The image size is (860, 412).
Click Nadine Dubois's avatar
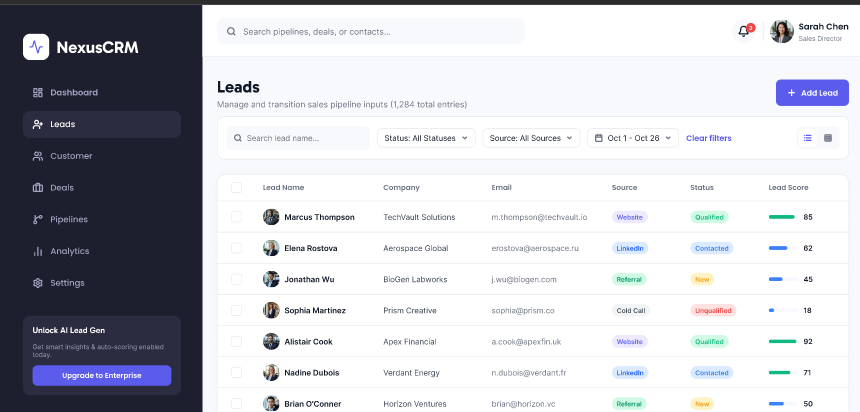point(271,373)
